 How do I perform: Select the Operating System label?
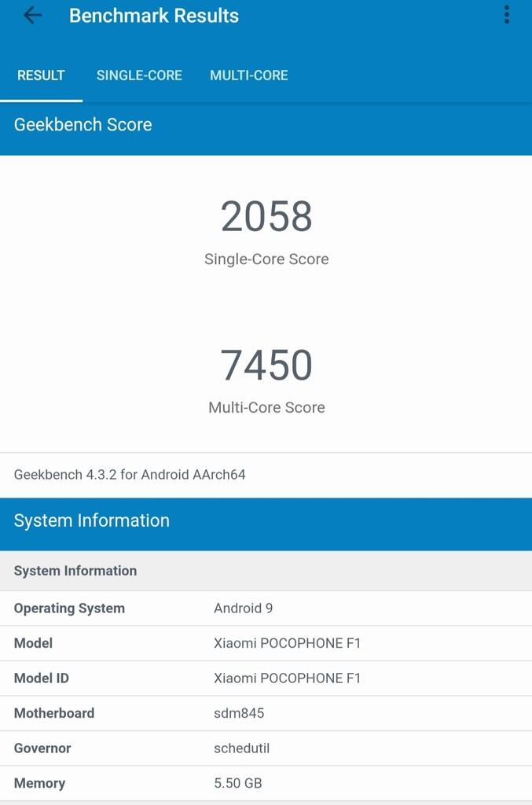(69, 608)
